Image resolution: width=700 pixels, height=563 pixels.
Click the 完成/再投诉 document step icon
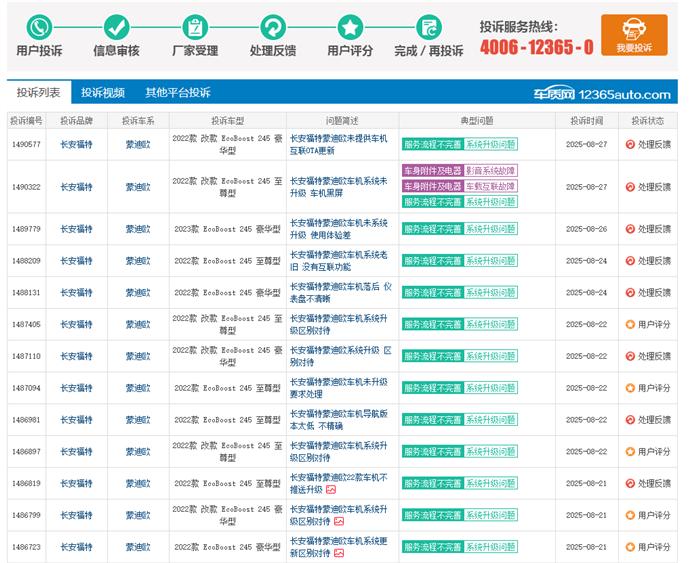click(429, 27)
